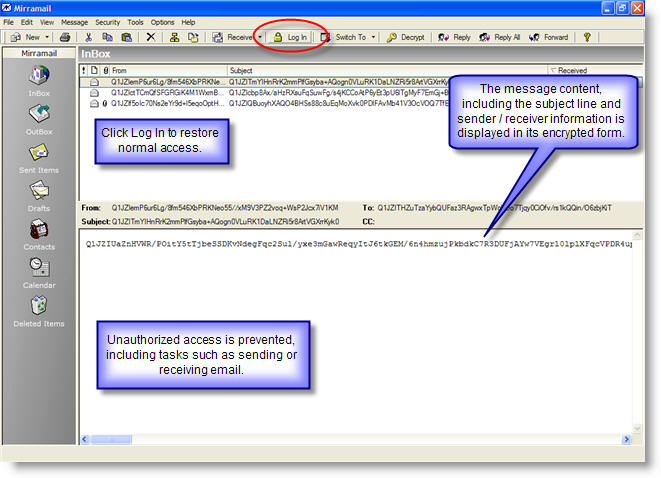Click the priority exclamation column header
The width and height of the screenshot is (661, 478).
83,70
